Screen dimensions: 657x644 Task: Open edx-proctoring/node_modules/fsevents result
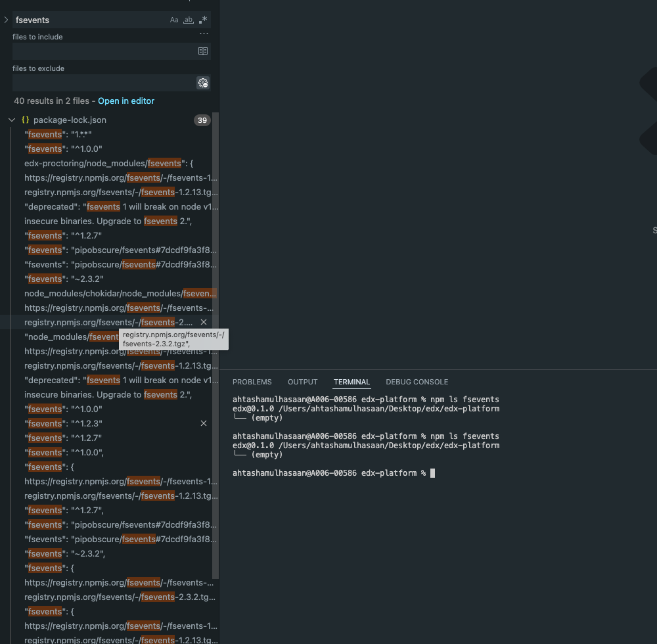pyautogui.click(x=109, y=164)
